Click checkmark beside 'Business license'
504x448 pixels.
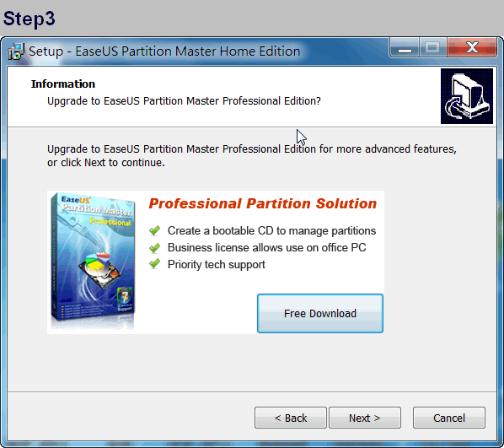pos(154,247)
